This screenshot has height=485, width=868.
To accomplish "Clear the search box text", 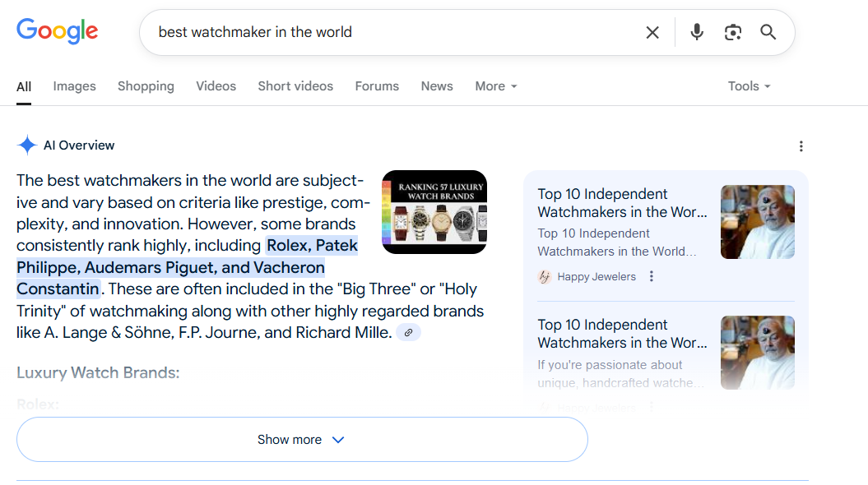I will (x=652, y=33).
